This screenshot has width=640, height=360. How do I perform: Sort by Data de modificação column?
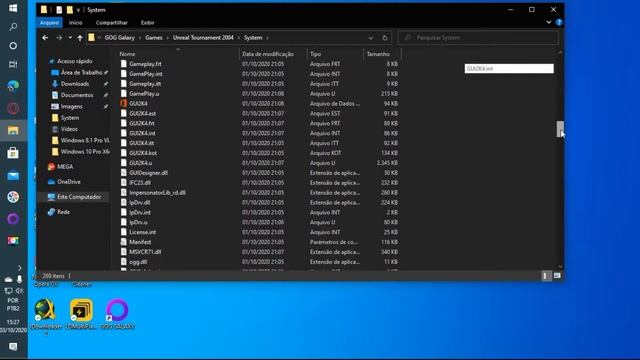coord(268,54)
